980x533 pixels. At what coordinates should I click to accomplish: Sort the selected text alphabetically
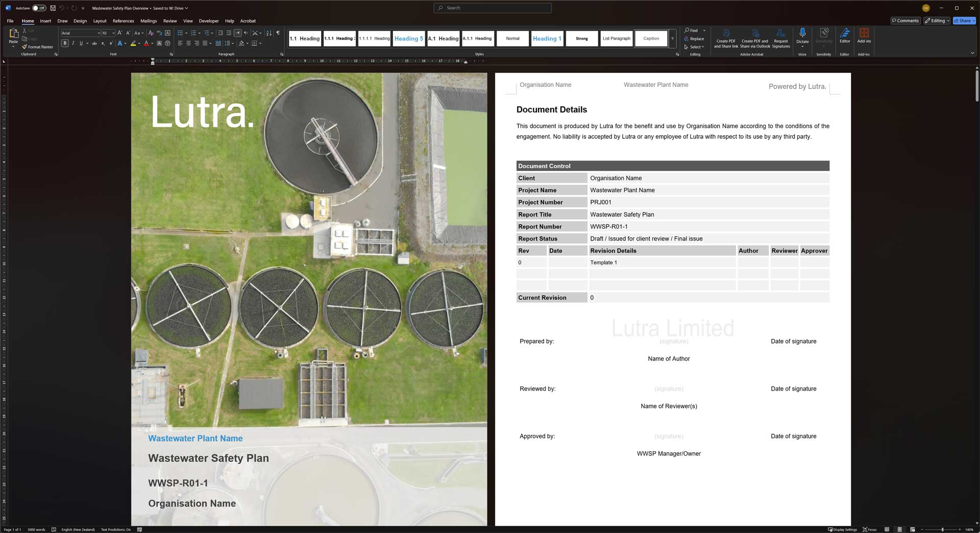tap(269, 33)
